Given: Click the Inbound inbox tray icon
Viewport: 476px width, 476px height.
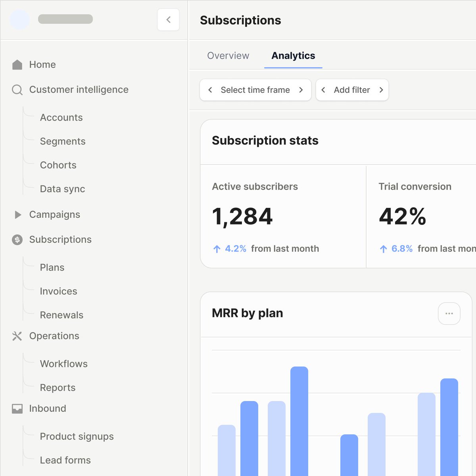Looking at the screenshot, I should click(x=17, y=409).
